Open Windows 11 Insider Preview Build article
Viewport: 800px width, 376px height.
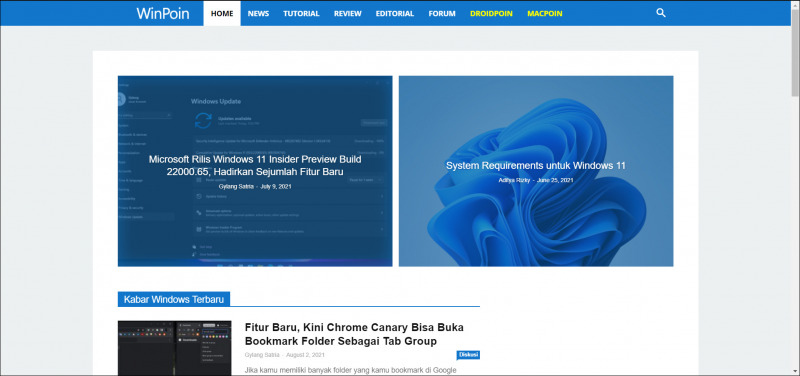pyautogui.click(x=255, y=165)
